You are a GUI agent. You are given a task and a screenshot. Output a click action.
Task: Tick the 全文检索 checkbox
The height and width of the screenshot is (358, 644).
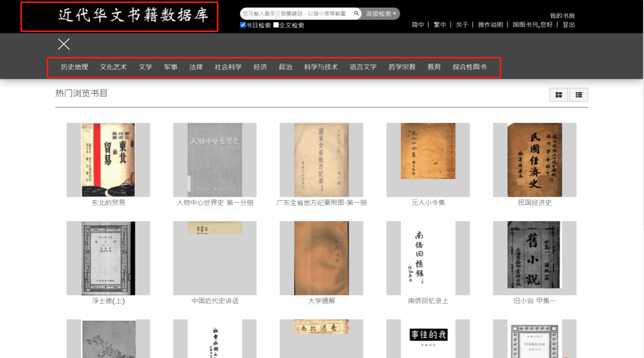276,25
